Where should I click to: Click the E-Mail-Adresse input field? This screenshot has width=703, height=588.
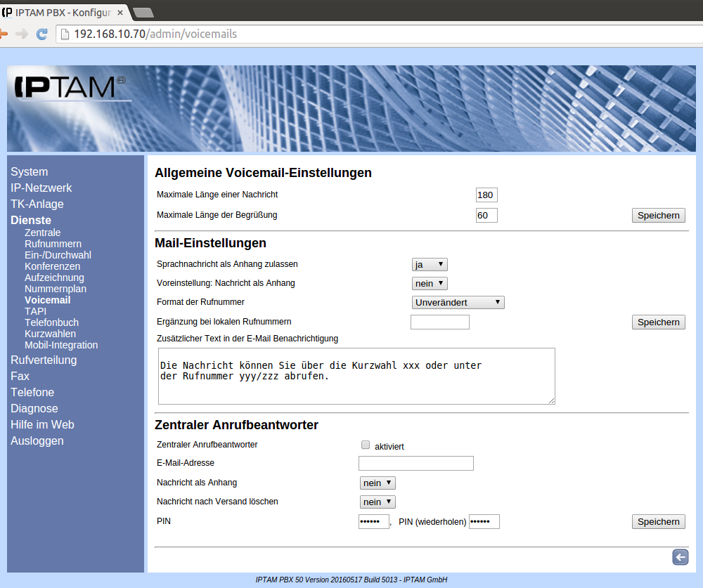[x=415, y=463]
